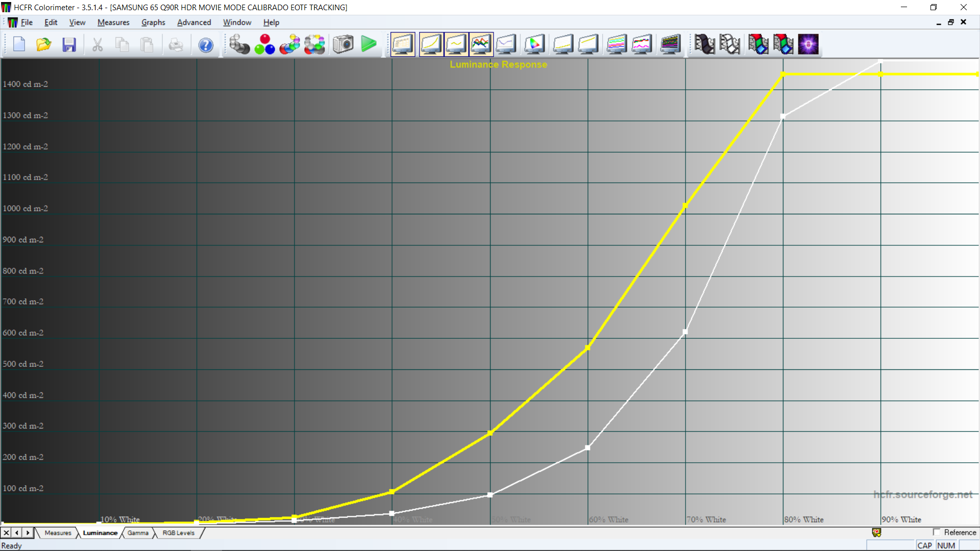Click the dark film strip generator icon
This screenshot has height=551, width=980.
point(704,44)
